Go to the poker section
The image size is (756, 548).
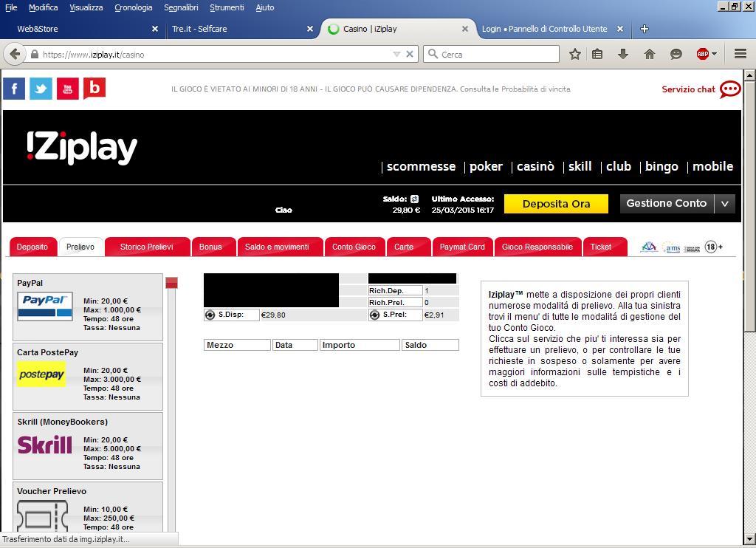[x=486, y=166]
